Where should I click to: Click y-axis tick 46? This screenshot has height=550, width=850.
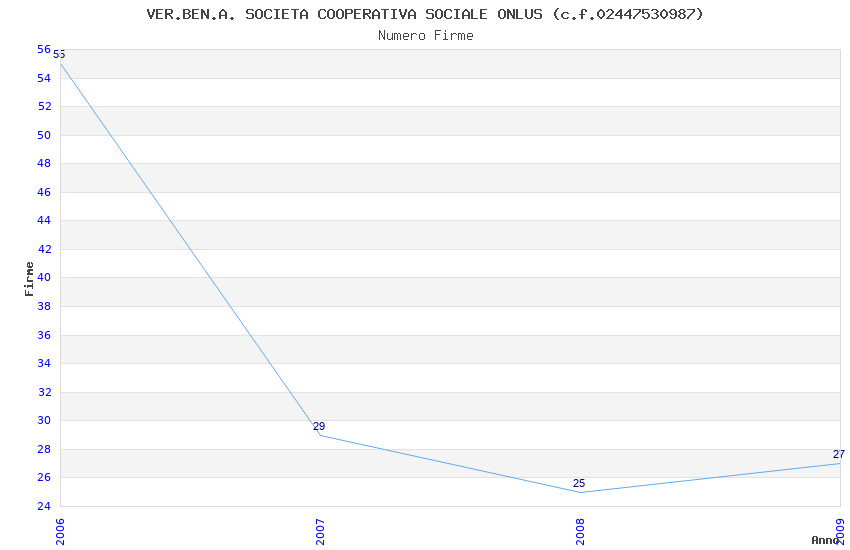pyautogui.click(x=44, y=192)
